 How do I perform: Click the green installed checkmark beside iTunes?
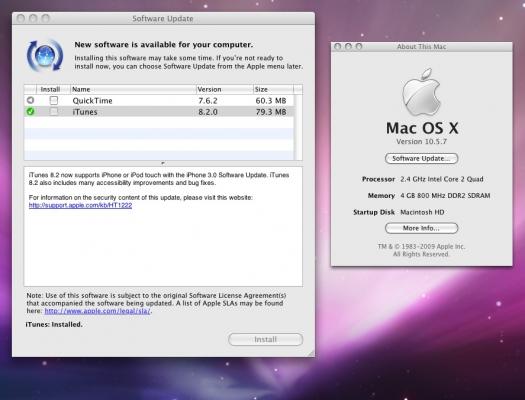tap(30, 111)
